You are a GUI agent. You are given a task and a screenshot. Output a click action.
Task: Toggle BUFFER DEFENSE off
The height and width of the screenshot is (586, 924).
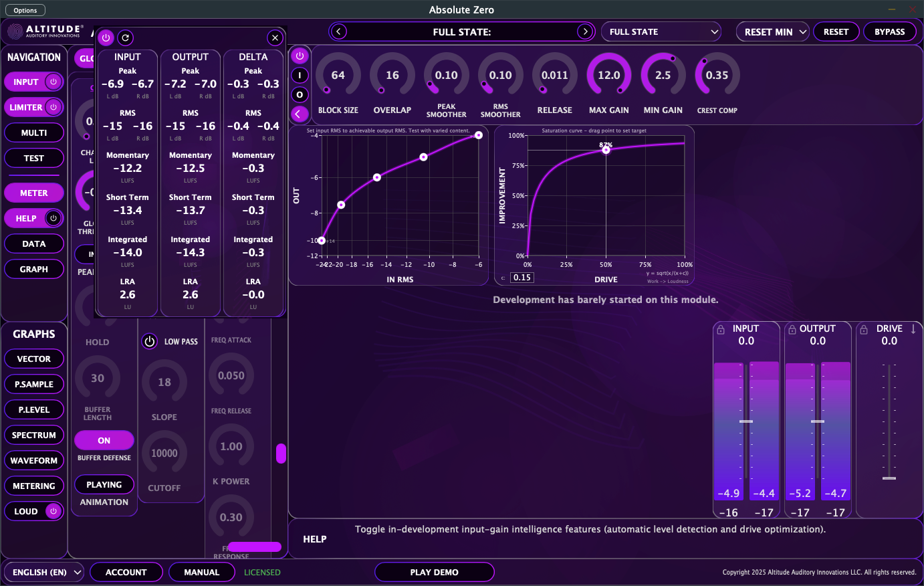pyautogui.click(x=104, y=440)
